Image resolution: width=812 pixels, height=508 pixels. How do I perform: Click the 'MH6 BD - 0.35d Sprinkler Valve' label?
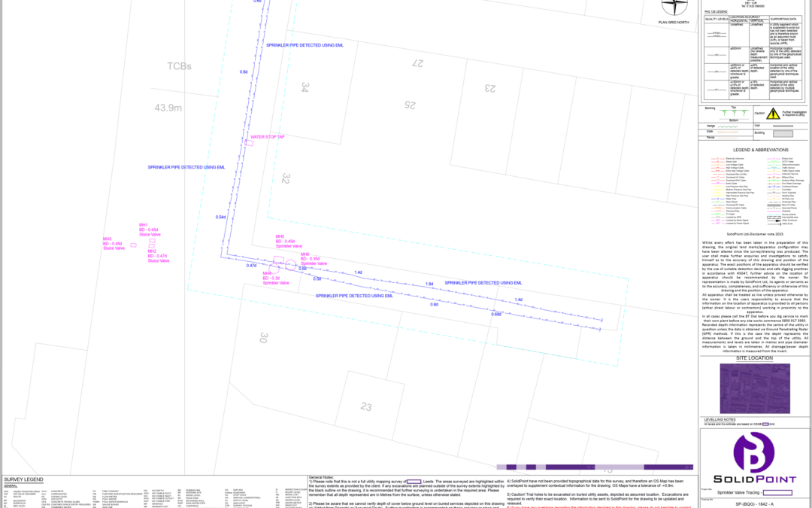pyautogui.click(x=314, y=259)
